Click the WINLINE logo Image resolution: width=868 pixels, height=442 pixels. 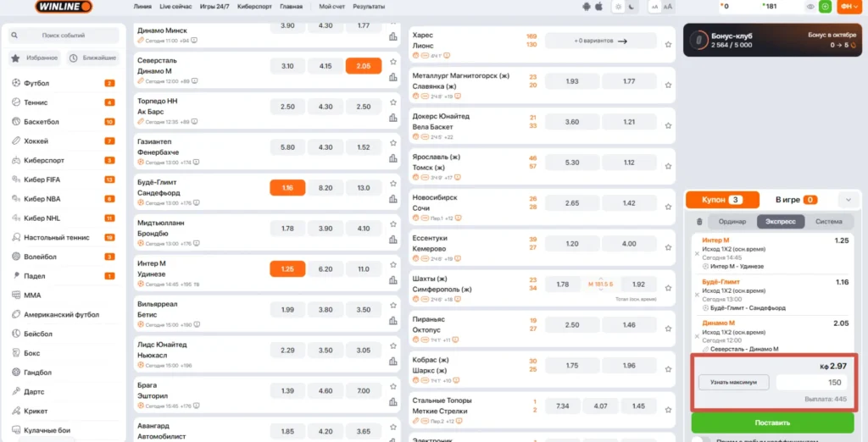pyautogui.click(x=63, y=7)
